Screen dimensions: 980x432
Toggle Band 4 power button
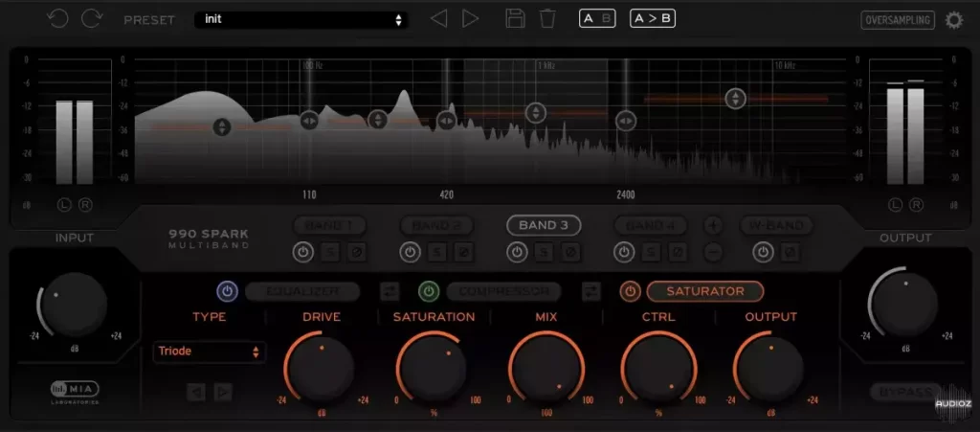[x=624, y=253]
